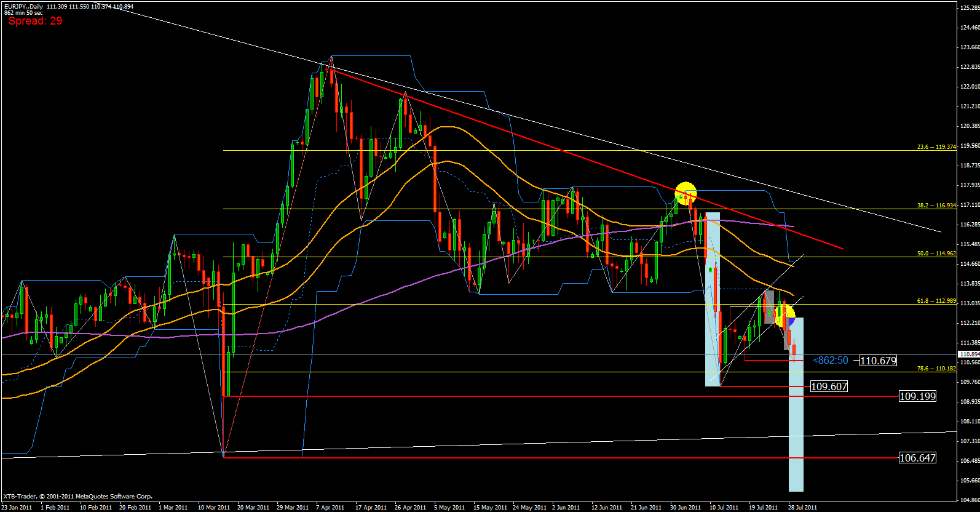Click the 109.760 value on the price axis
The width and height of the screenshot is (980, 512).
click(x=970, y=382)
